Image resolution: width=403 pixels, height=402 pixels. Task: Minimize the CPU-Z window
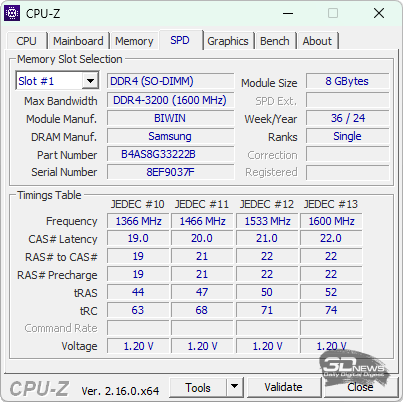tap(288, 14)
